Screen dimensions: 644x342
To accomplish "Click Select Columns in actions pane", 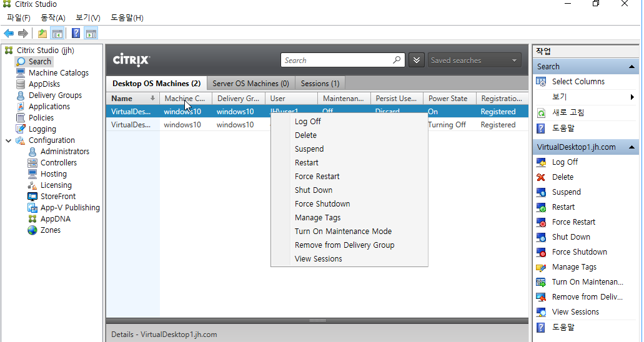I will (578, 82).
